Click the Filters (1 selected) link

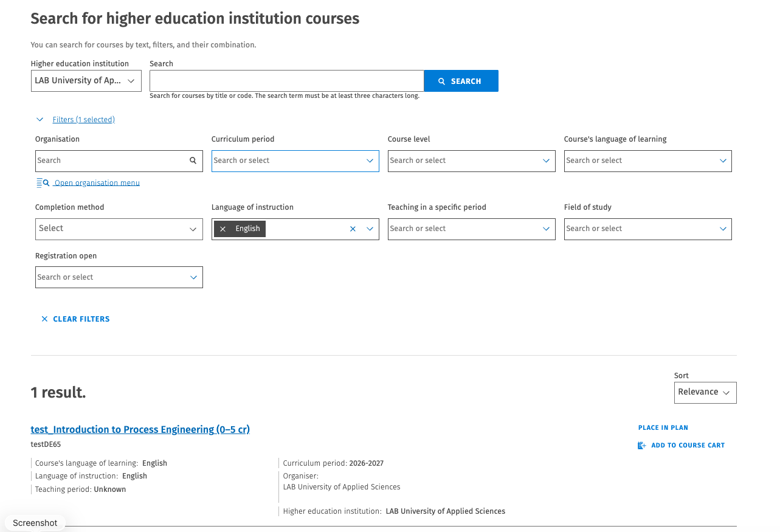tap(83, 120)
